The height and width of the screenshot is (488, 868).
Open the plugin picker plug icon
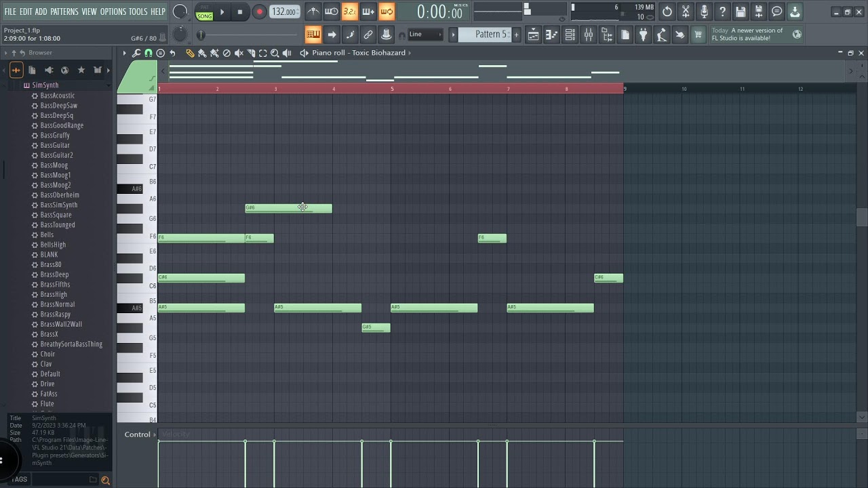644,35
